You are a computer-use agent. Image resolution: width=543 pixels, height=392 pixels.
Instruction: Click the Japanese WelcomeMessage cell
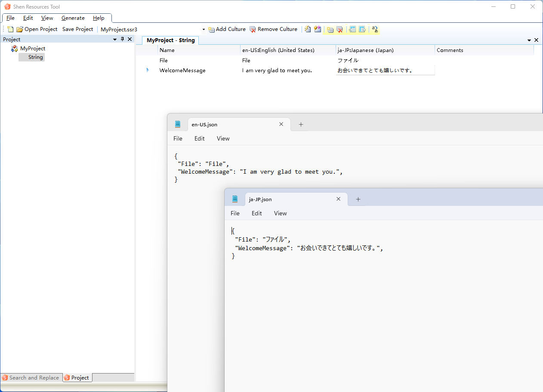pos(385,70)
